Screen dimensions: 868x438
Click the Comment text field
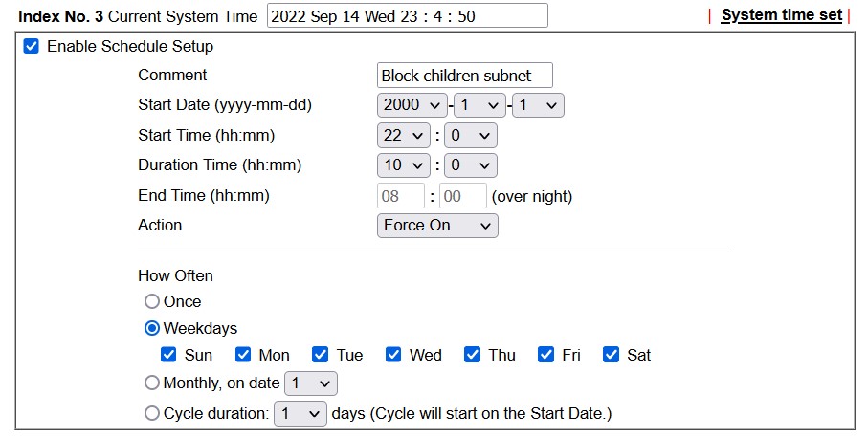(465, 76)
